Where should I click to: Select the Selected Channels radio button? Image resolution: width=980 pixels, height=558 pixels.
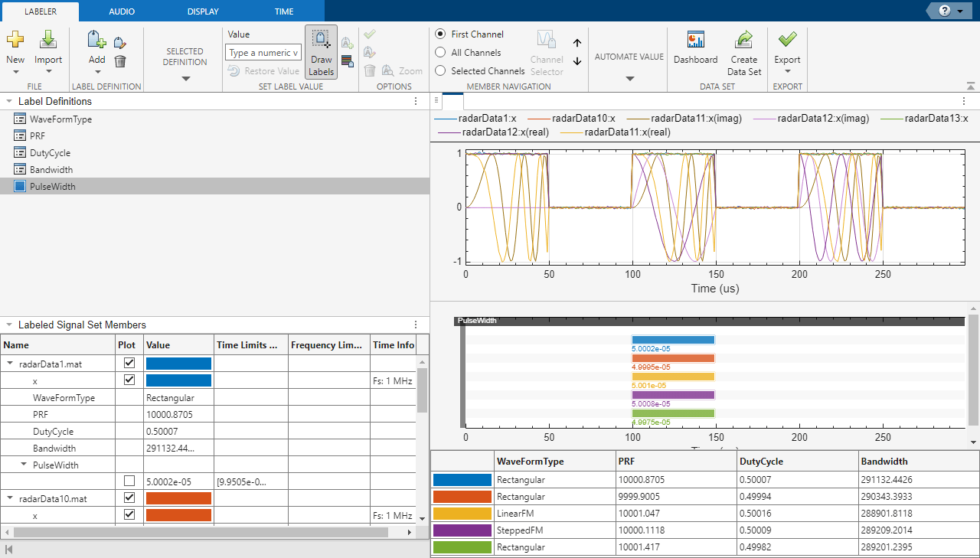tap(440, 71)
